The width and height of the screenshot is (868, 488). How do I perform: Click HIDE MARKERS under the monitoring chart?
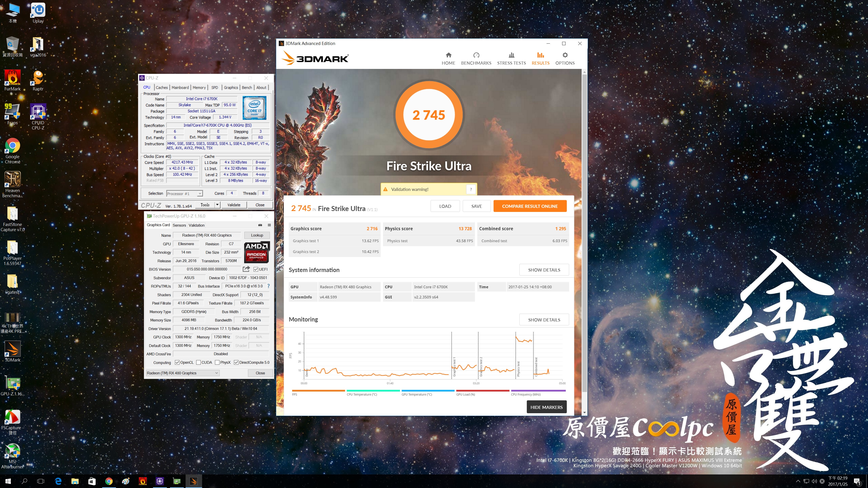(546, 407)
